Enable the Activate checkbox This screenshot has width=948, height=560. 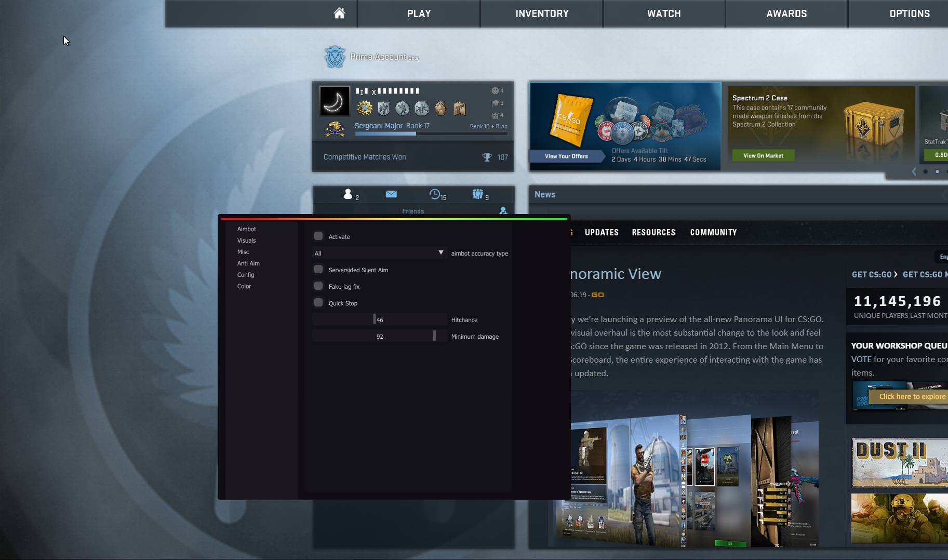[x=318, y=236]
